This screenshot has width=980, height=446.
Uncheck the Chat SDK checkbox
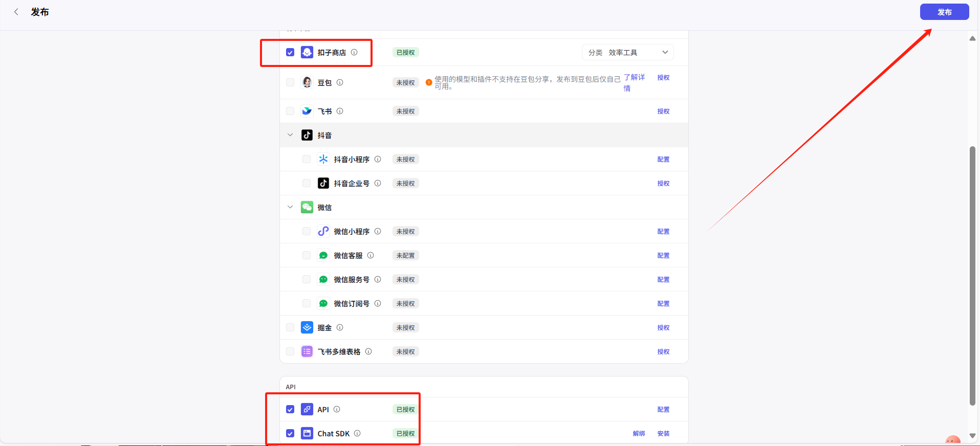click(x=290, y=433)
